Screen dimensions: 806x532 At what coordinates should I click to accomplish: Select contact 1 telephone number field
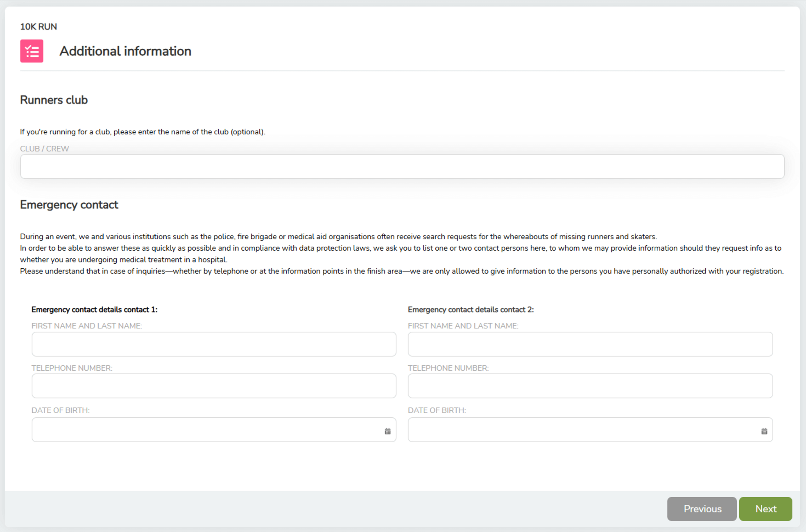click(214, 386)
